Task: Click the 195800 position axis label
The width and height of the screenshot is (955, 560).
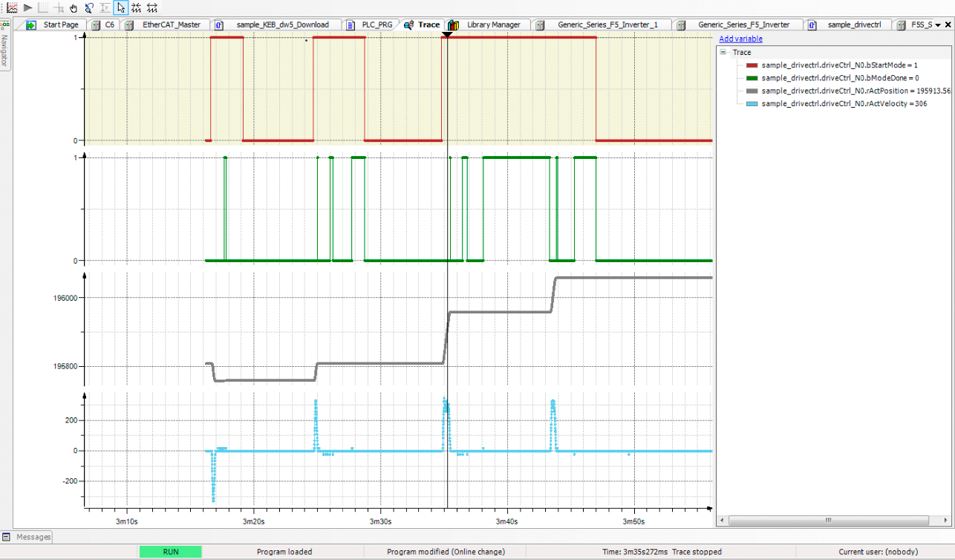Action: click(64, 366)
